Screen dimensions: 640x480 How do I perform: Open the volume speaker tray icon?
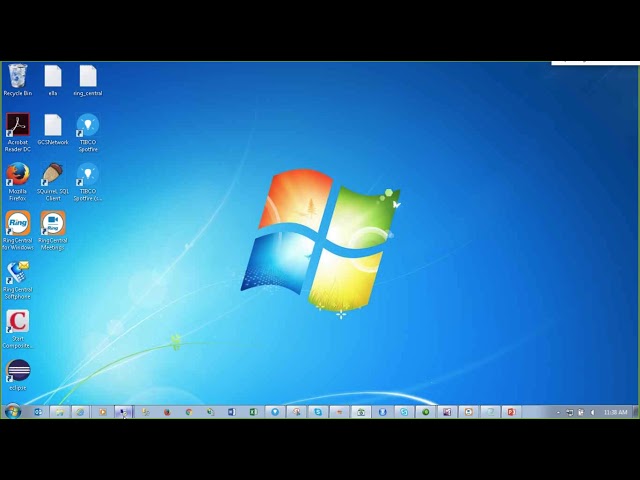click(x=593, y=412)
